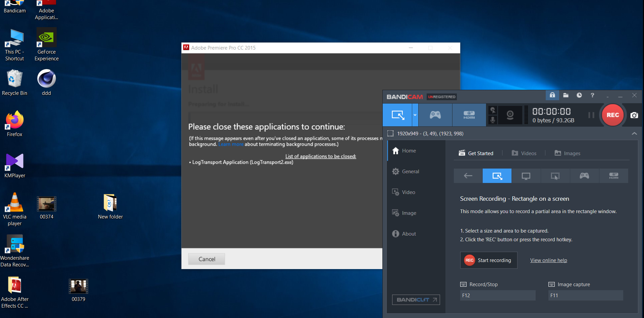Click back arrow in mode selector row
This screenshot has width=644, height=318.
click(468, 176)
